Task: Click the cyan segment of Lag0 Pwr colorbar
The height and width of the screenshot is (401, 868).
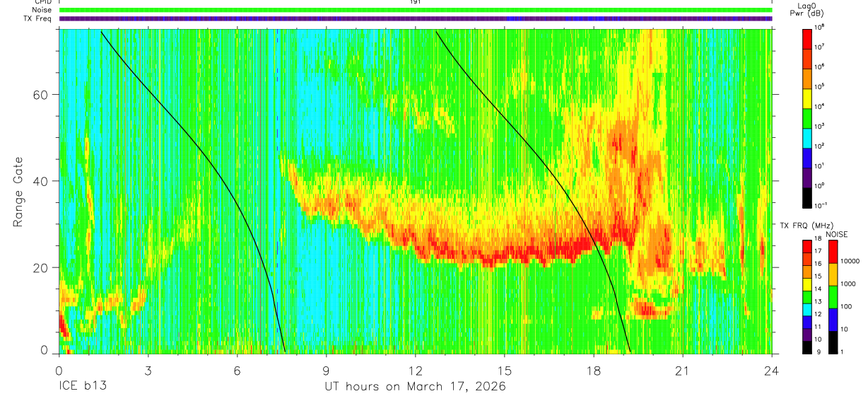Action: [807, 137]
